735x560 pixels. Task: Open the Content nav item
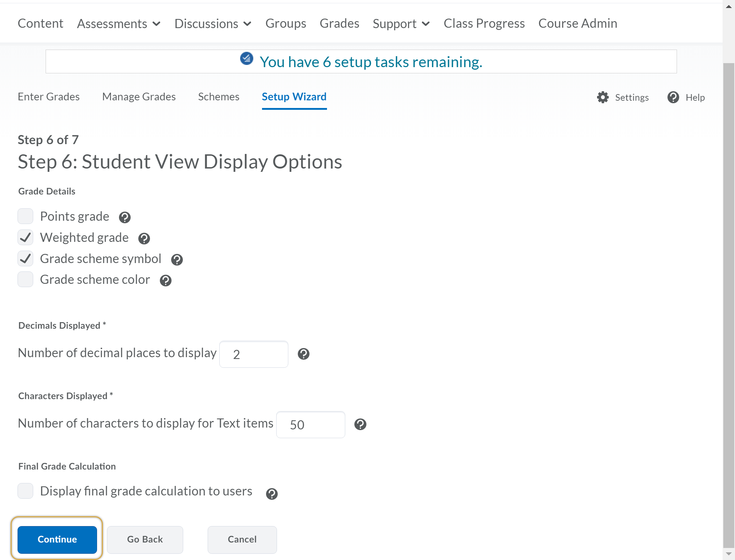41,23
